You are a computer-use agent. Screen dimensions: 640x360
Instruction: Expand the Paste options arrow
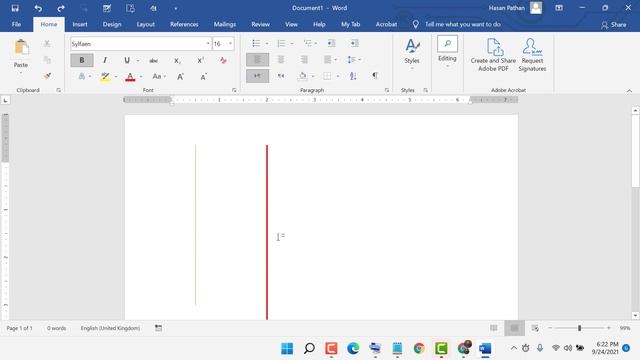click(21, 73)
